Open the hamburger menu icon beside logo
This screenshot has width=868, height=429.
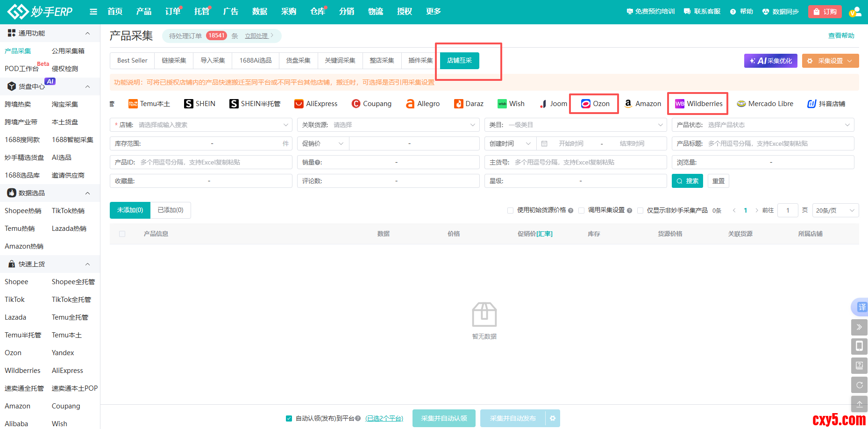tap(93, 12)
